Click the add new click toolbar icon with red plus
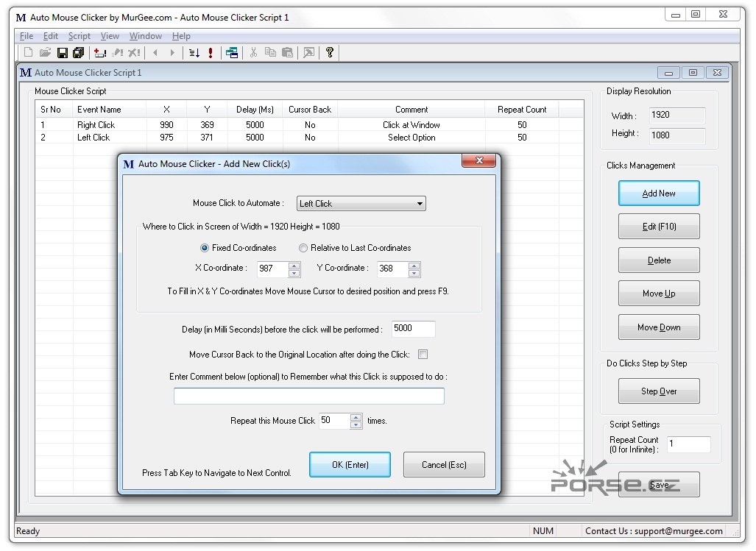This screenshot has width=756, height=551. pyautogui.click(x=100, y=52)
